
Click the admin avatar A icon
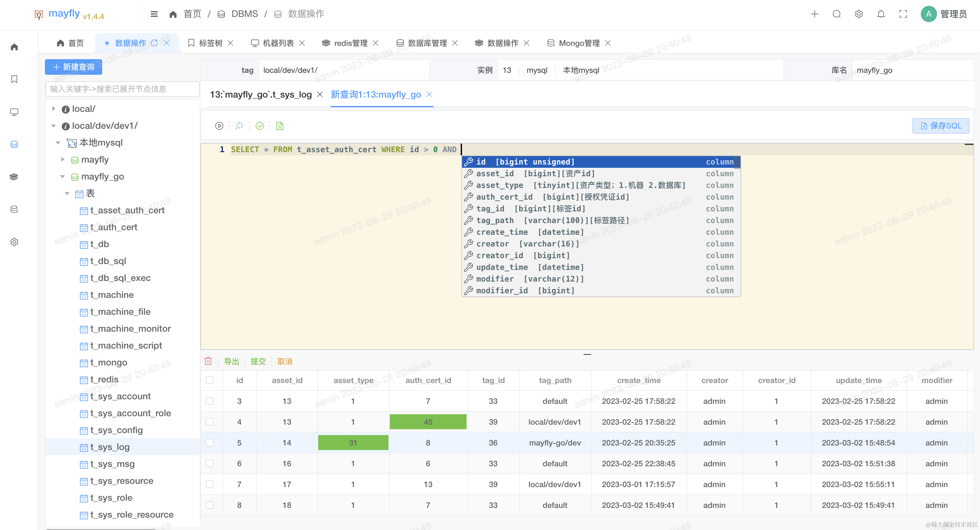point(929,14)
